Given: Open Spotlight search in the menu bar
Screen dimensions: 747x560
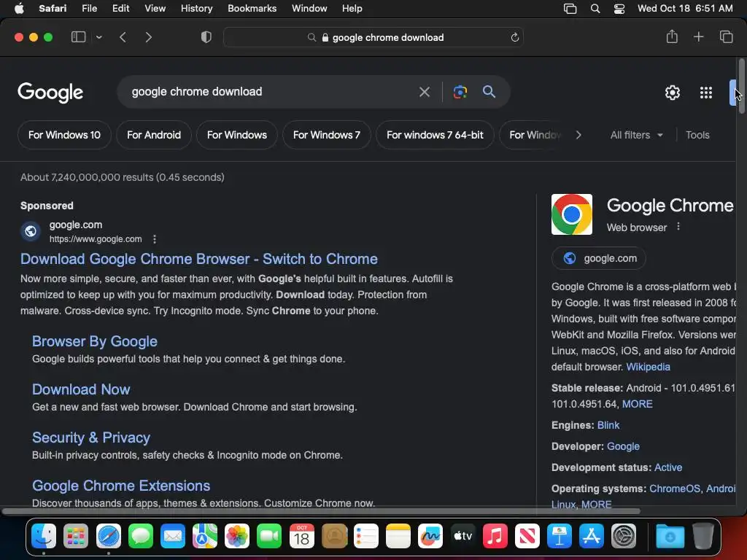Looking at the screenshot, I should tap(595, 9).
